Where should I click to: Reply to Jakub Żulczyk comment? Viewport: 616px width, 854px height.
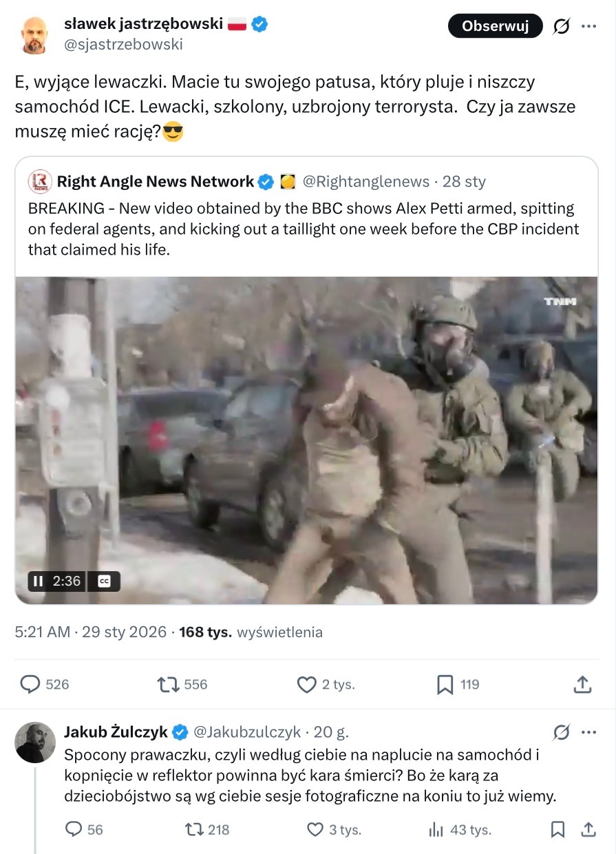click(x=74, y=829)
